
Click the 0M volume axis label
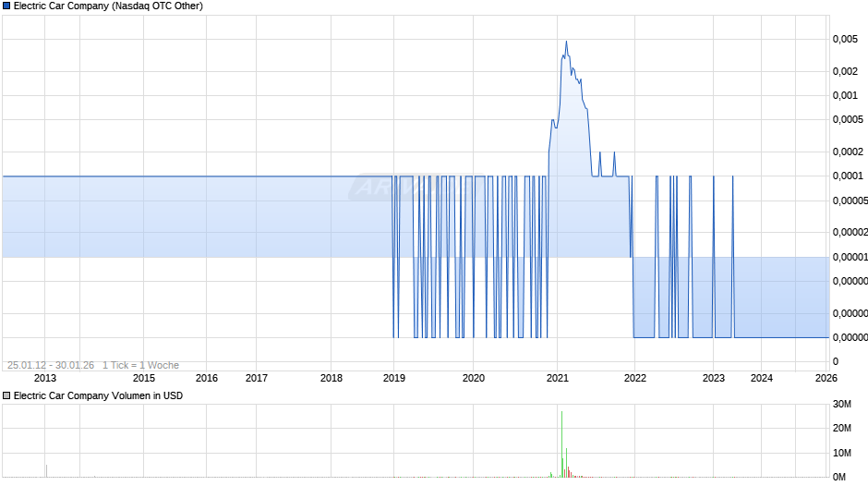[x=839, y=477]
